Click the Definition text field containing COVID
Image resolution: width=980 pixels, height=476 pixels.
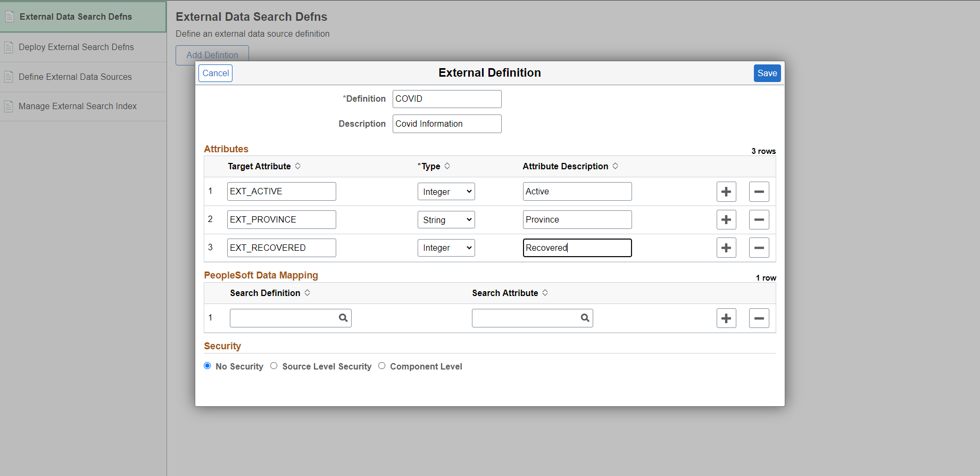446,99
